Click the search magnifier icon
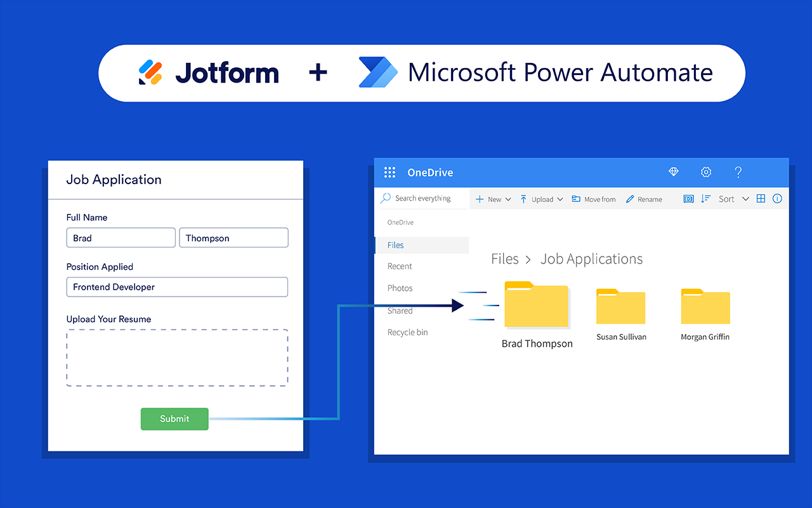Screen dimensions: 812x508 [x=385, y=198]
